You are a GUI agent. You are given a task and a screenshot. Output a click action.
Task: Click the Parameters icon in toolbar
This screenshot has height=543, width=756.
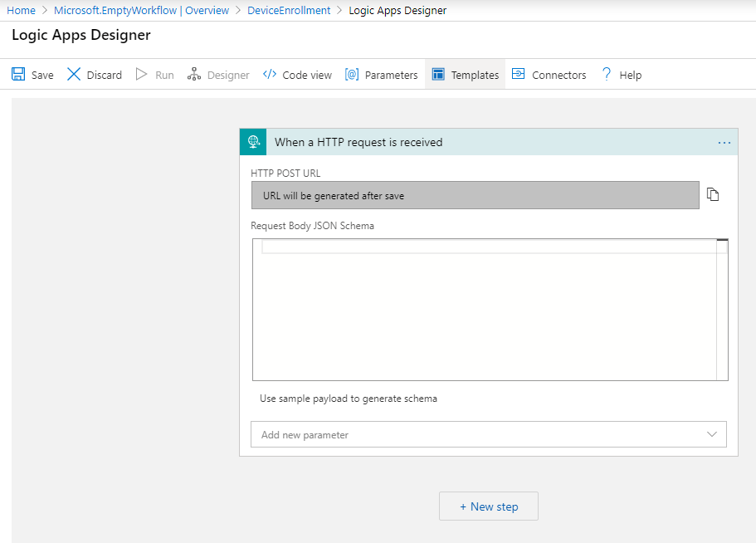point(352,75)
